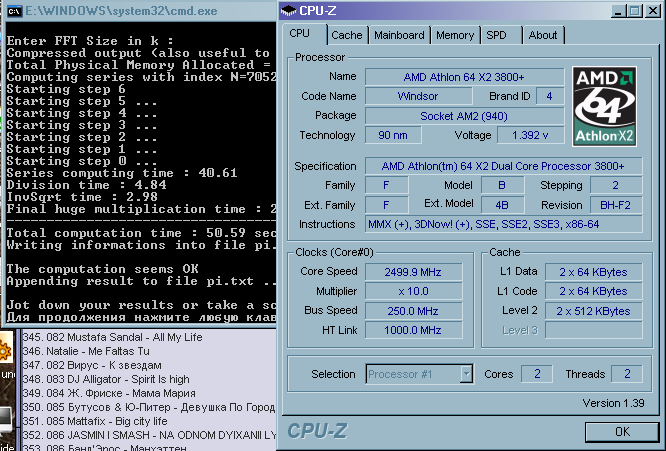Viewport: 666px width, 451px height.
Task: Click the empty Level 3 cache field
Action: [593, 330]
